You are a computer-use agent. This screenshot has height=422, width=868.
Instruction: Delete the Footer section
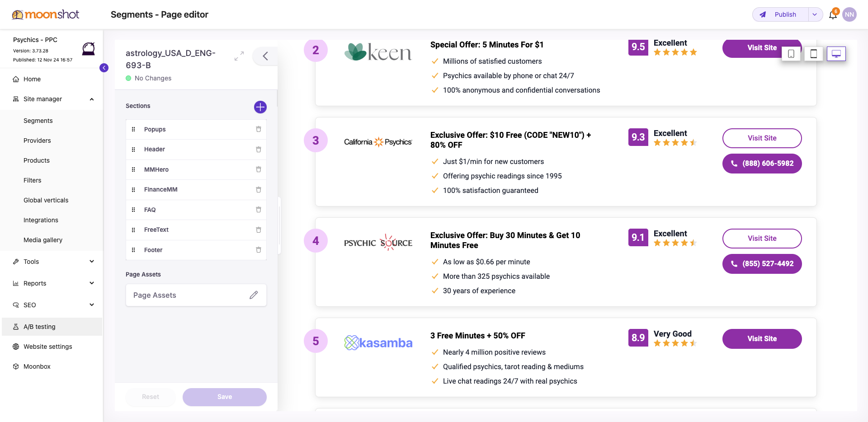[x=259, y=250]
